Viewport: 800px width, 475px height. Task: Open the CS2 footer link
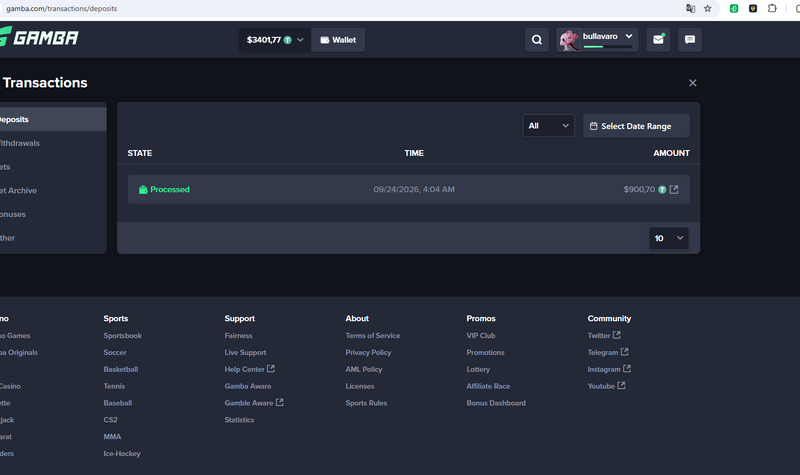[110, 419]
